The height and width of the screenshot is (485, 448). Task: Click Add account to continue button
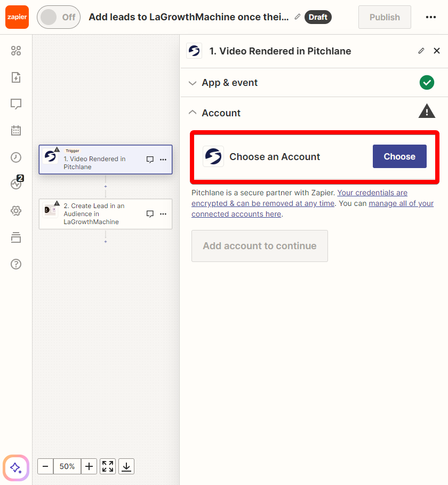pyautogui.click(x=260, y=246)
